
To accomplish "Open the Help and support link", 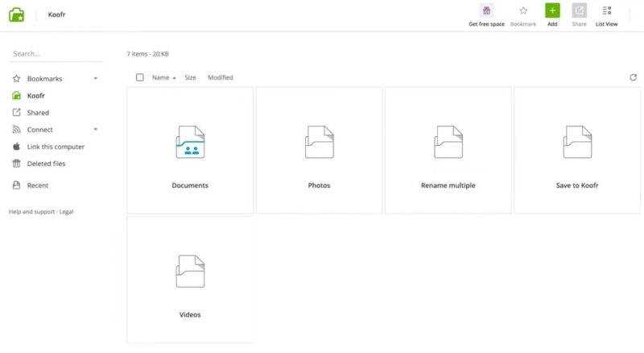I will click(x=31, y=211).
